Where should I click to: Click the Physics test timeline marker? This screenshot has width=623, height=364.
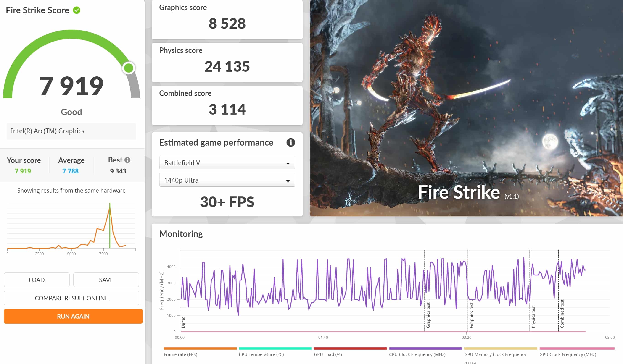pyautogui.click(x=533, y=316)
